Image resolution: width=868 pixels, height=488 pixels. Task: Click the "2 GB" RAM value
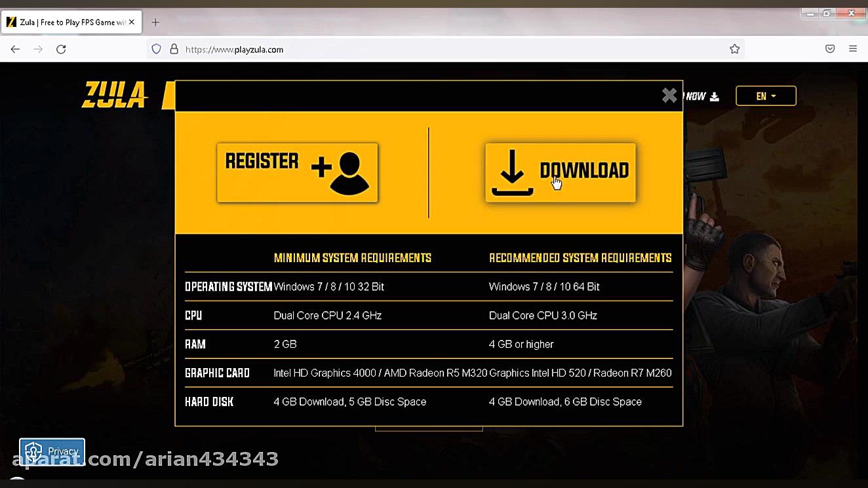click(285, 345)
